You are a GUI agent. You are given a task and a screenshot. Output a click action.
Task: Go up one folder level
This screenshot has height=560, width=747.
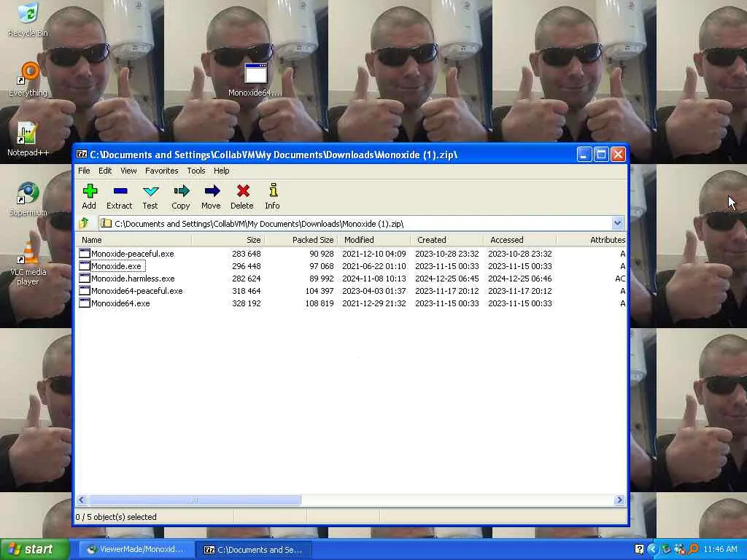point(85,223)
